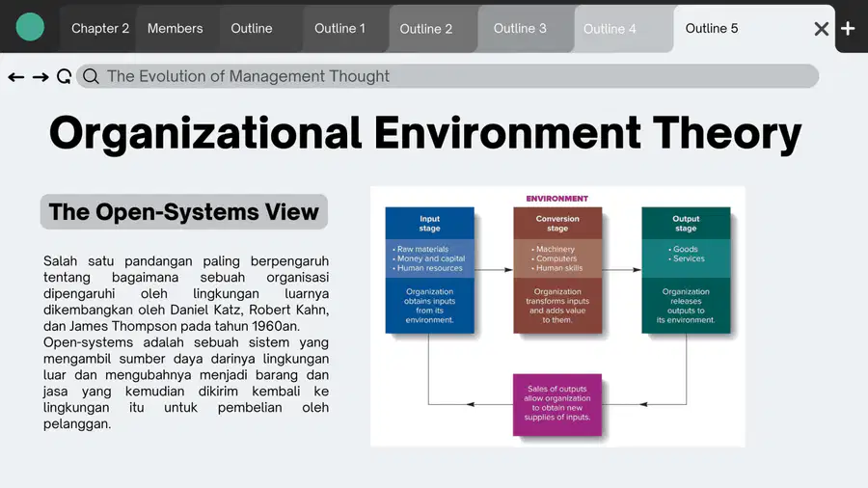Open the Outline 3 tab
Screen dimensions: 868x488
520,28
